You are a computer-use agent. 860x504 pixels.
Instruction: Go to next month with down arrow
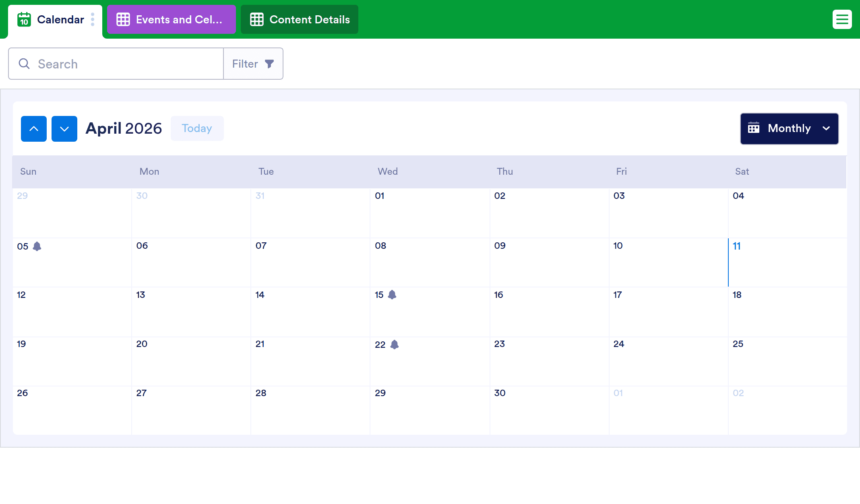[64, 129]
